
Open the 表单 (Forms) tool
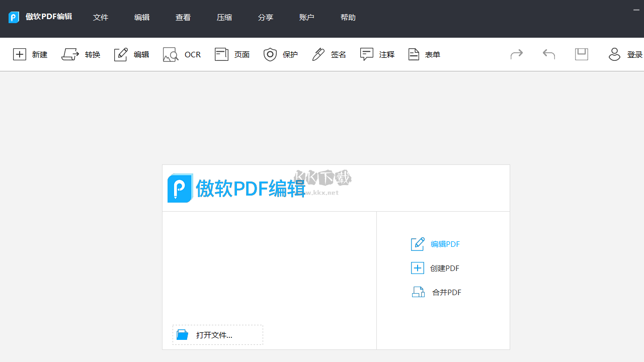(424, 54)
